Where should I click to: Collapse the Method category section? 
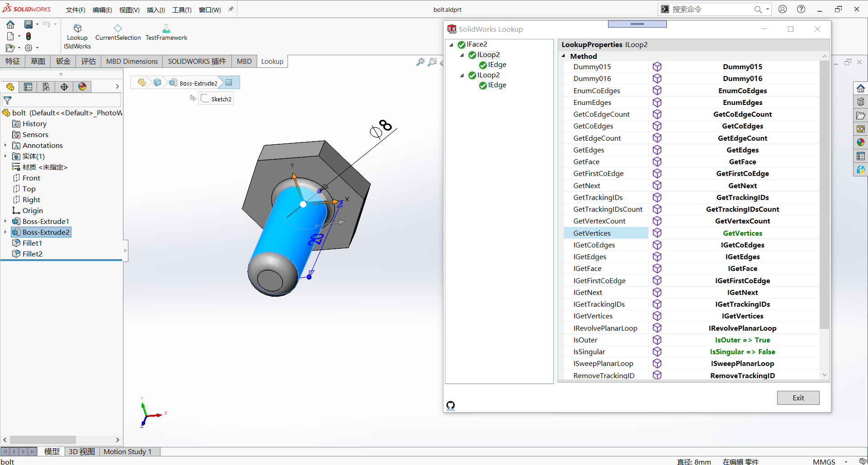pyautogui.click(x=564, y=56)
